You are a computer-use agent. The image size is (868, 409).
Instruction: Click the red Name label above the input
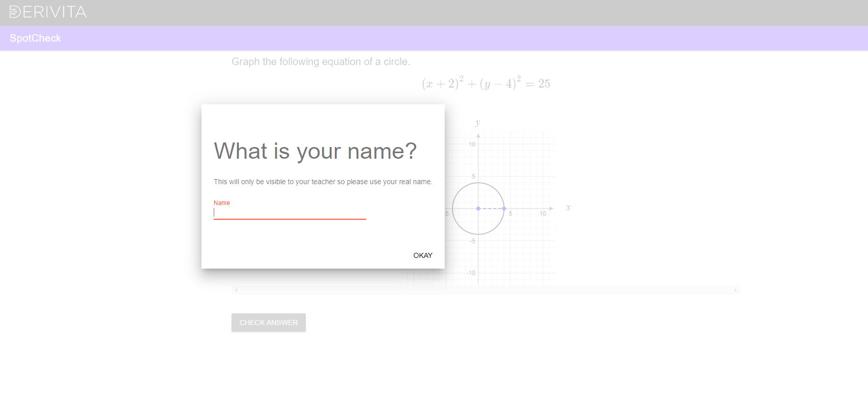[222, 203]
